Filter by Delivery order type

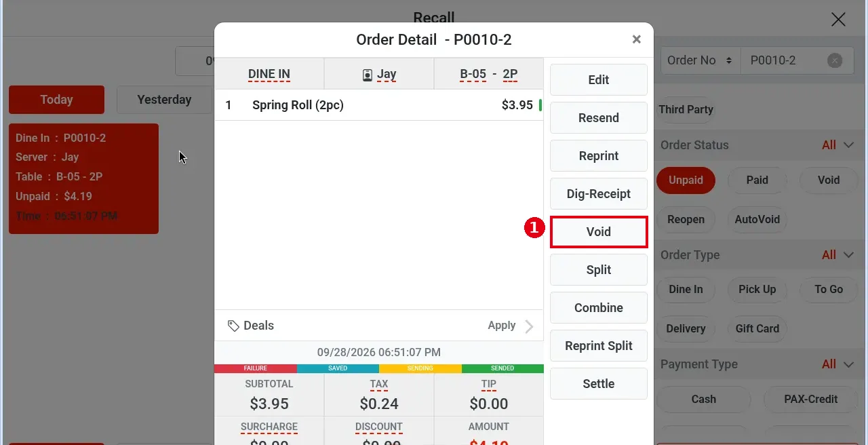coord(686,328)
